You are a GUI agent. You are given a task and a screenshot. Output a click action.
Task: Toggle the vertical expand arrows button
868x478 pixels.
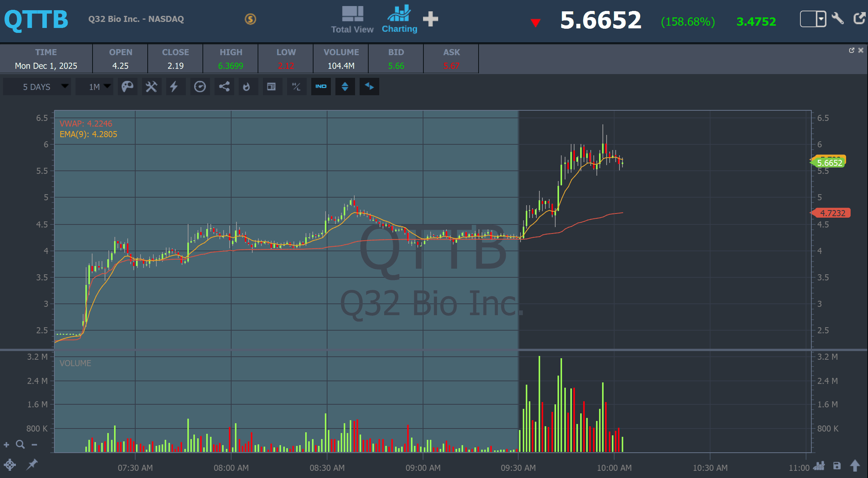point(345,87)
